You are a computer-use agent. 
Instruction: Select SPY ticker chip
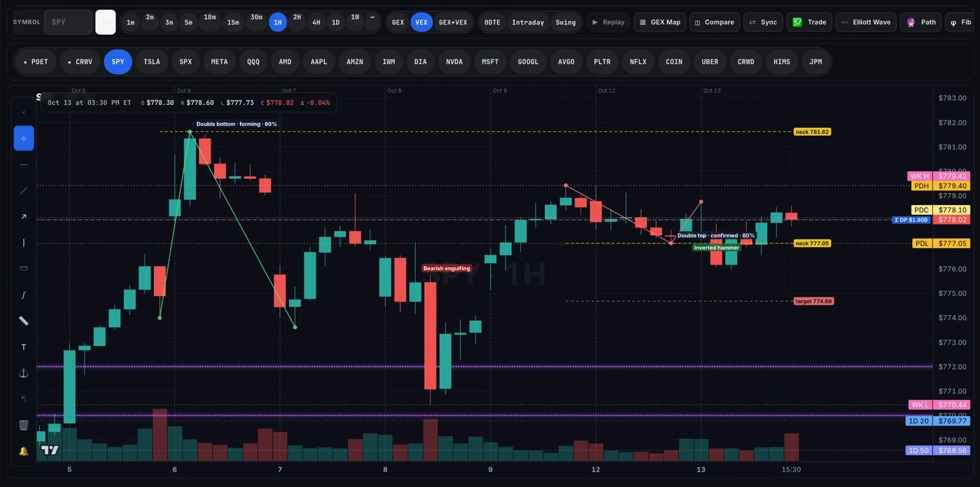pyautogui.click(x=118, y=62)
